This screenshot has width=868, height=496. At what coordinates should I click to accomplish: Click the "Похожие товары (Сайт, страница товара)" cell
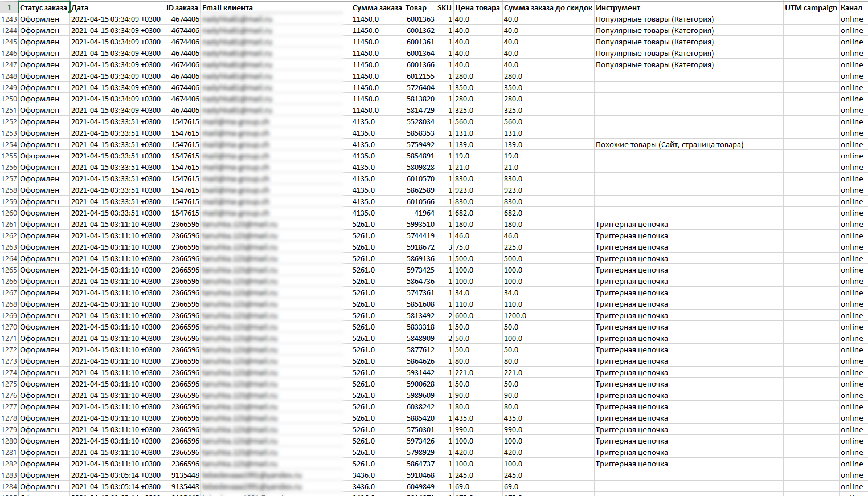click(669, 144)
